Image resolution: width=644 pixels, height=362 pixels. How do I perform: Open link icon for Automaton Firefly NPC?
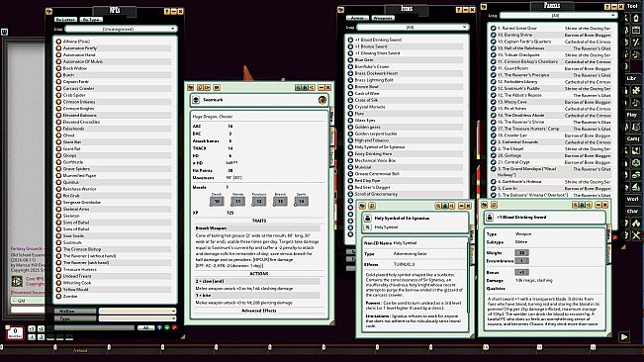(58, 48)
